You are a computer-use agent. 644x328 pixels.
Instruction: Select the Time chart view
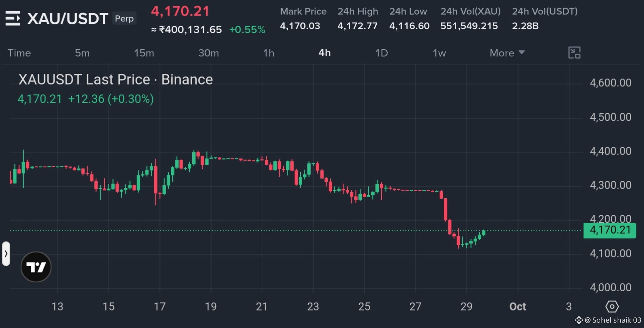coord(19,53)
